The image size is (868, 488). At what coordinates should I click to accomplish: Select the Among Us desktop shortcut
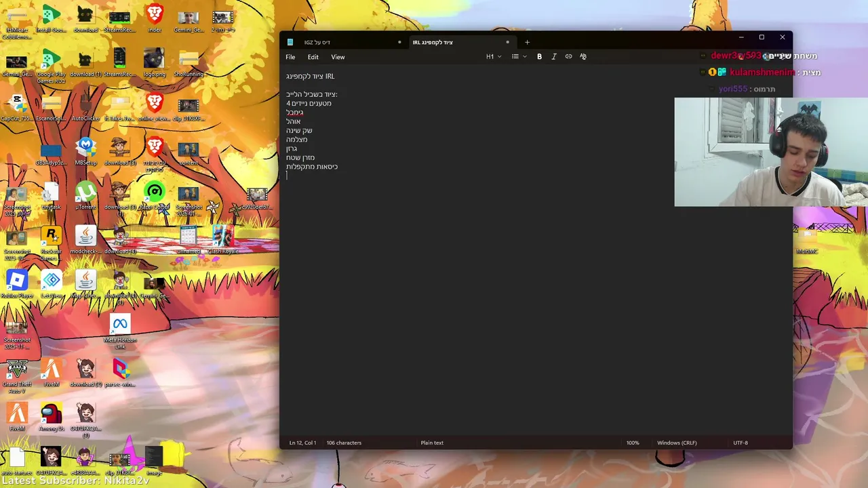pyautogui.click(x=51, y=417)
